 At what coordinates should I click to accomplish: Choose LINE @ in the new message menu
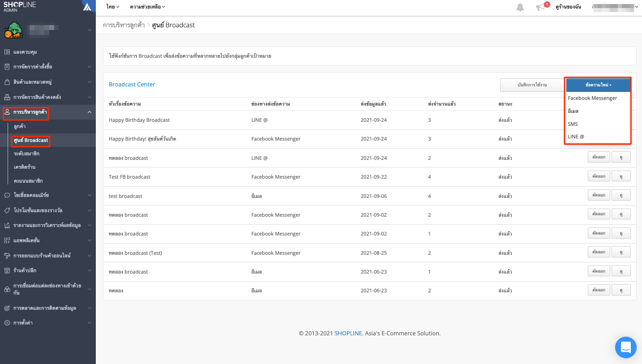[x=576, y=137]
